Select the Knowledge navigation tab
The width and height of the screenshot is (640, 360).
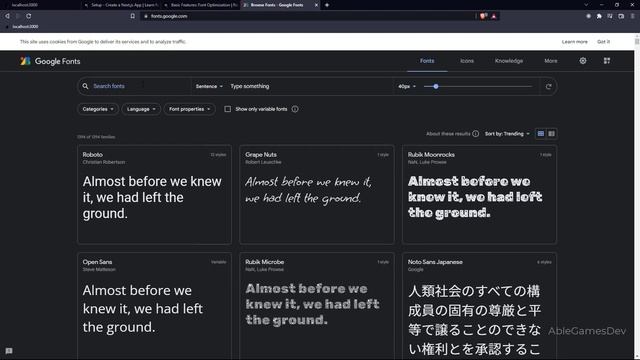[509, 61]
